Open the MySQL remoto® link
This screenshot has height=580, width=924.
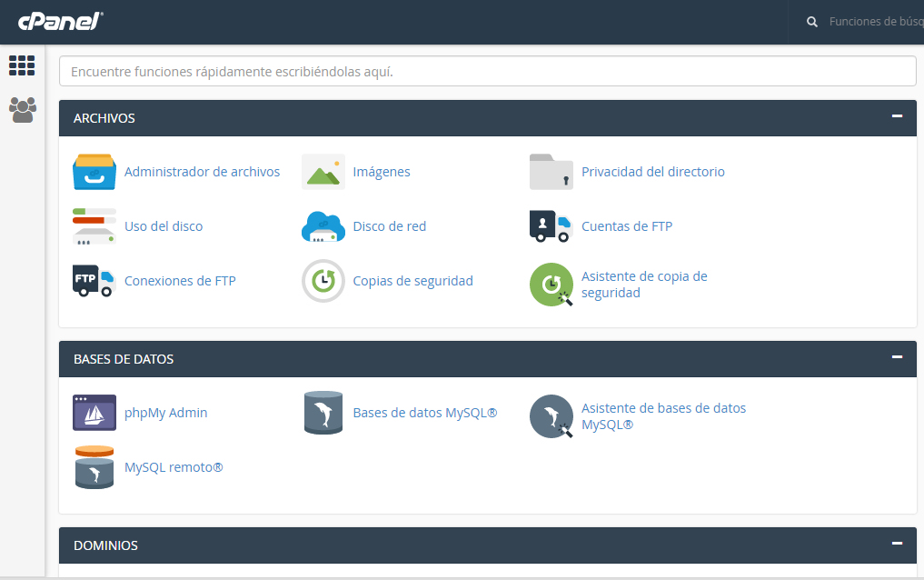[x=174, y=467]
